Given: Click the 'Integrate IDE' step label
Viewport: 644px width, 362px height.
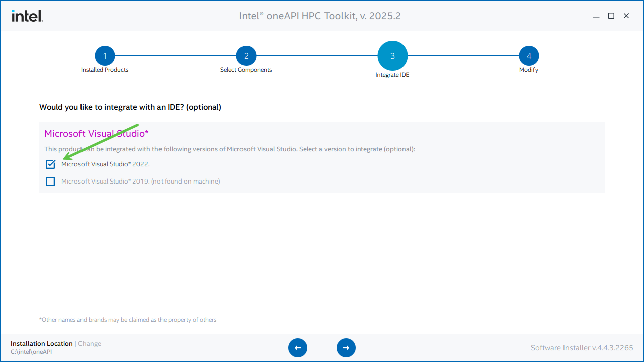Looking at the screenshot, I should pyautogui.click(x=392, y=75).
